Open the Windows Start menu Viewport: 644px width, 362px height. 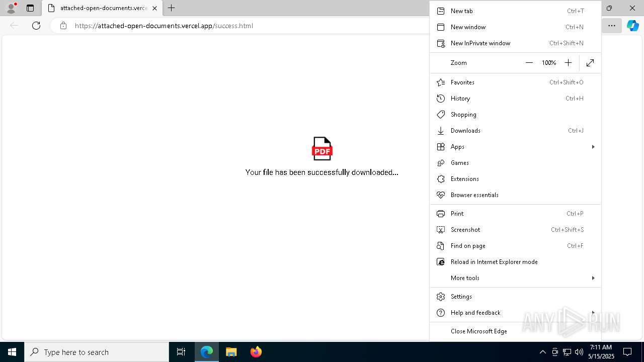tap(12, 352)
